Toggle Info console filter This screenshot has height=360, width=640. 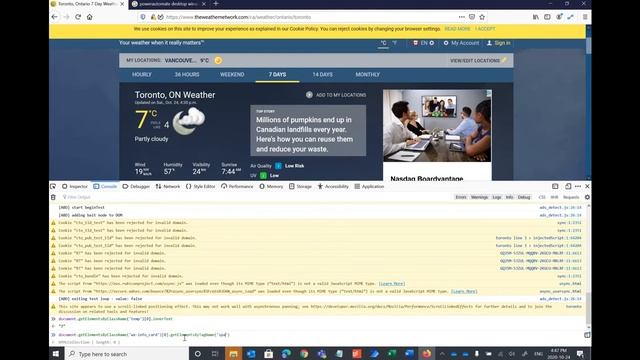pyautogui.click(x=509, y=197)
